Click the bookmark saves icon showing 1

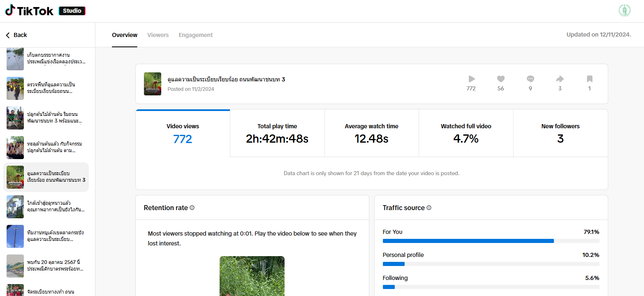point(589,79)
